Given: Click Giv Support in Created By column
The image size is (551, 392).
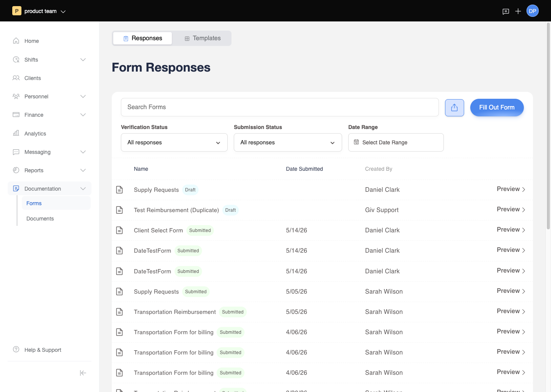Looking at the screenshot, I should [382, 210].
